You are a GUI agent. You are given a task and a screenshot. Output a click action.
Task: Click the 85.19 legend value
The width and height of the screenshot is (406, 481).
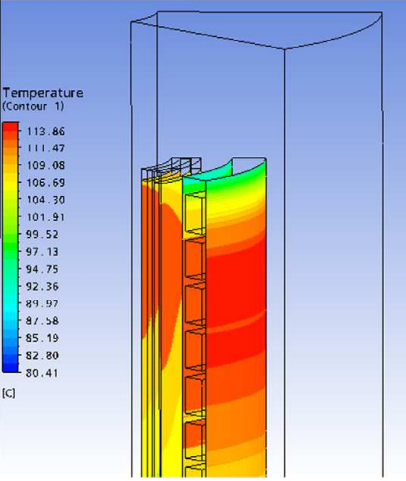click(42, 338)
